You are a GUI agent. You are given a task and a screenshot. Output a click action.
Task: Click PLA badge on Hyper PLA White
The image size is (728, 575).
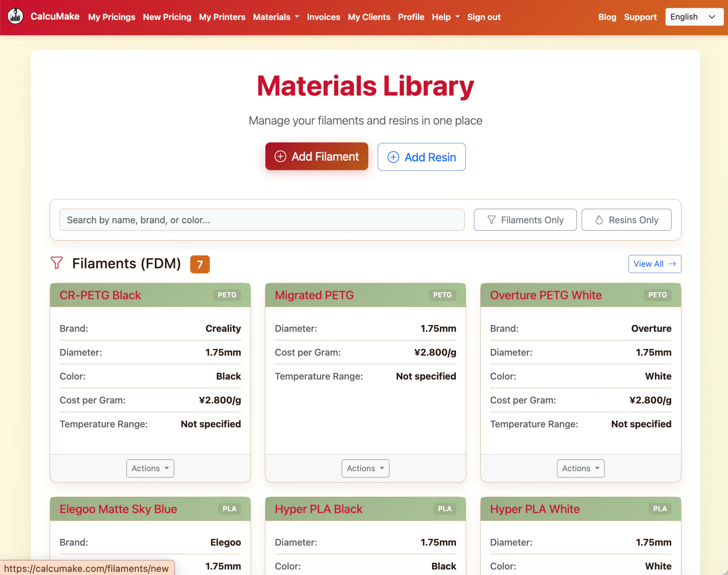[660, 509]
